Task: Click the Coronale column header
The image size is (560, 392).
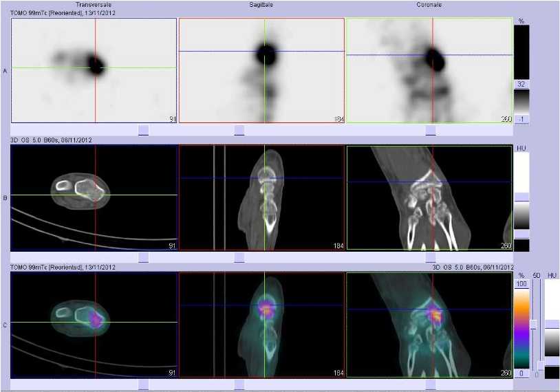Action: pyautogui.click(x=429, y=5)
